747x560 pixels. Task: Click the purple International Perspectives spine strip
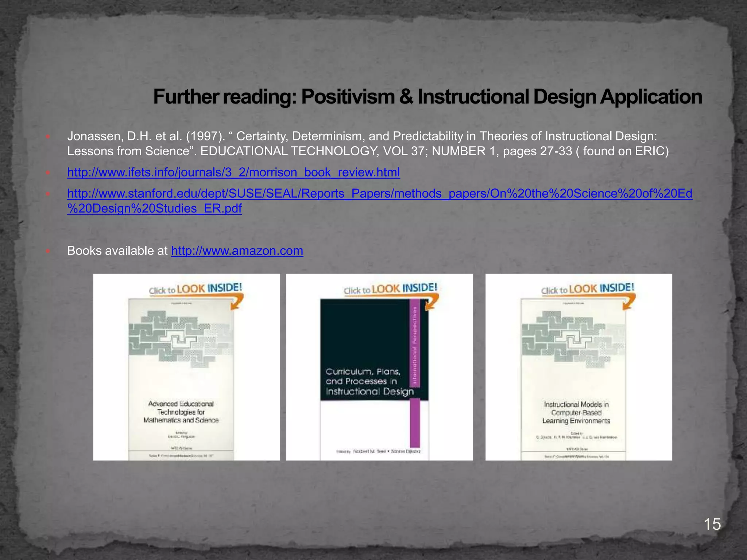(415, 343)
